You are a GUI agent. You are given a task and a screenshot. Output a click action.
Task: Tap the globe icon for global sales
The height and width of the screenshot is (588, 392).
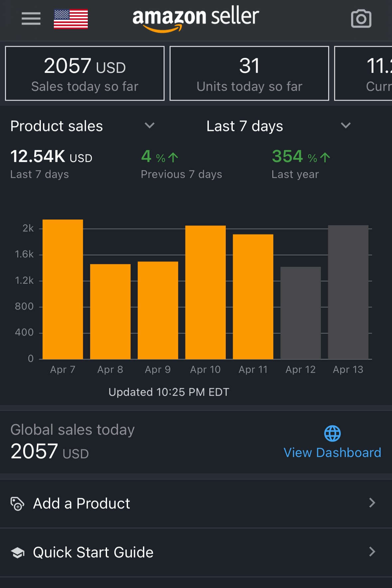click(332, 433)
